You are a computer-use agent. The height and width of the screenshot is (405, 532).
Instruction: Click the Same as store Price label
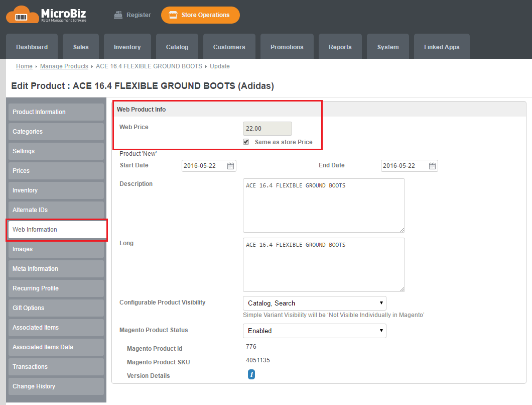(x=284, y=142)
